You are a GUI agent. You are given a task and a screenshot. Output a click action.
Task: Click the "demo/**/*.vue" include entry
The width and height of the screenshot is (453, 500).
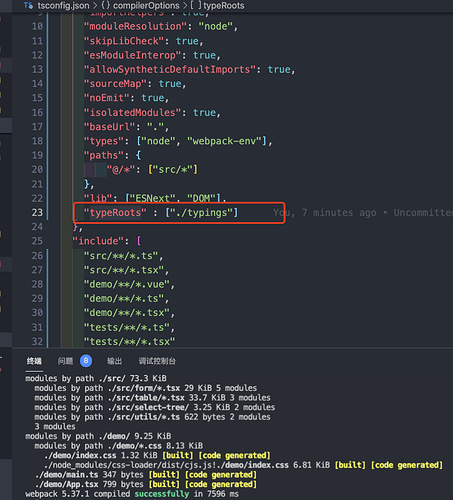coord(127,284)
